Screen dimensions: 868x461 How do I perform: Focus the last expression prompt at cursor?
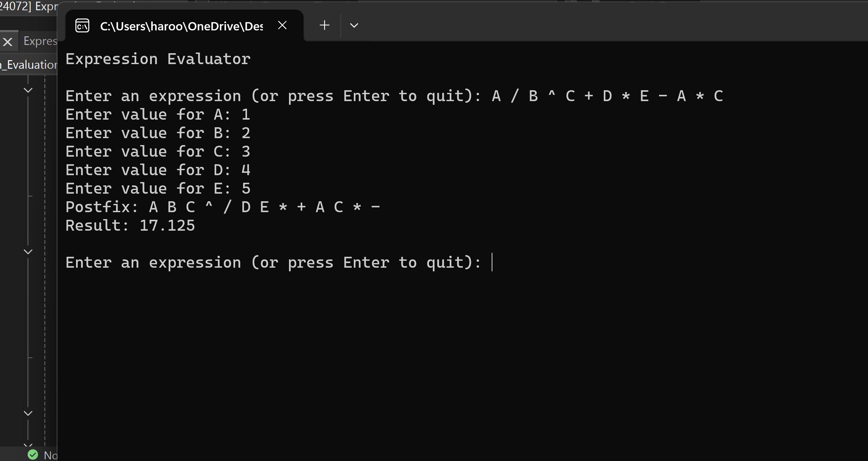coord(492,262)
